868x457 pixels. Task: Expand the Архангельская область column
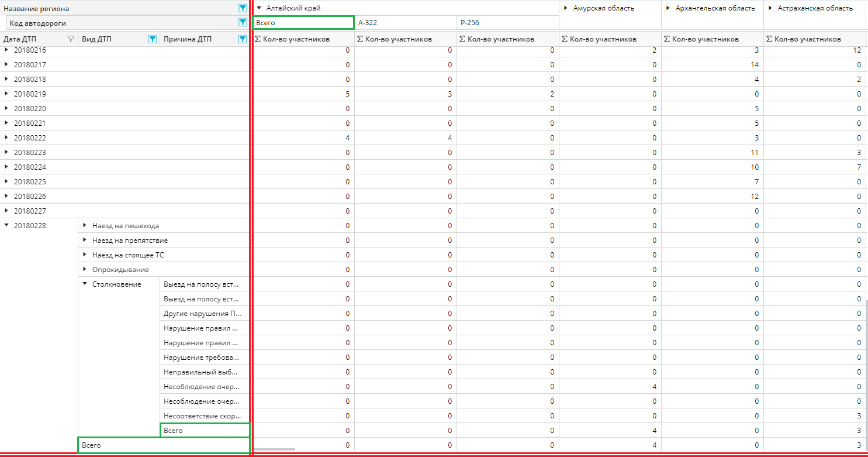click(x=668, y=8)
